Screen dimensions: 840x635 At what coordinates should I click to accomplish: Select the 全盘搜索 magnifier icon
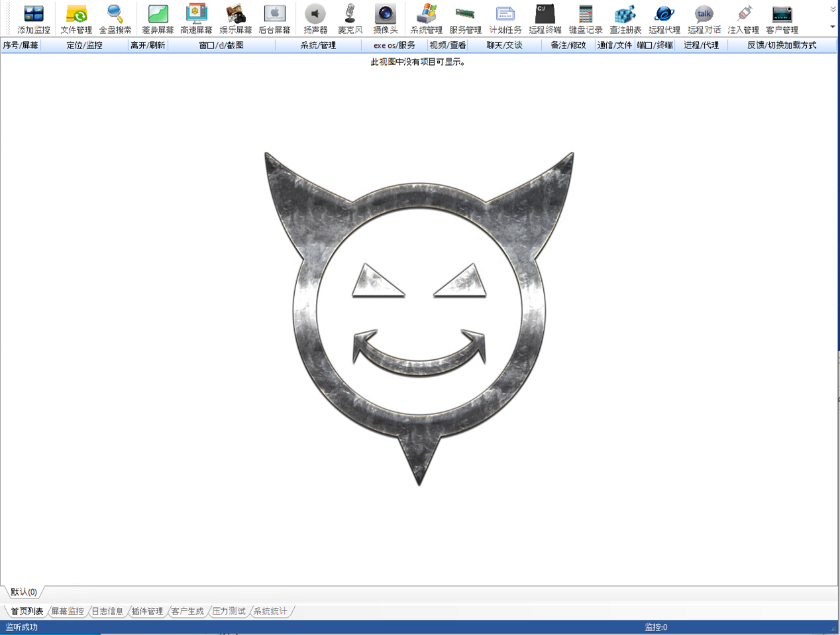tap(115, 19)
